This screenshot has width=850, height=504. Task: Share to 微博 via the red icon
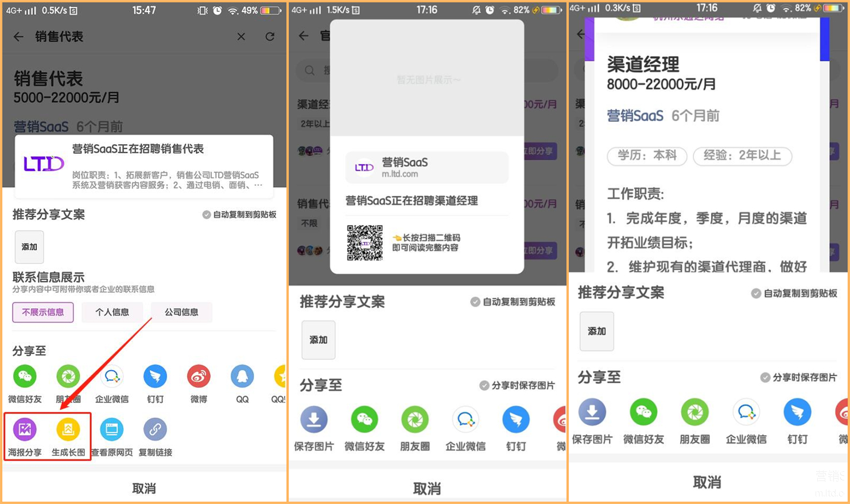[x=199, y=377]
